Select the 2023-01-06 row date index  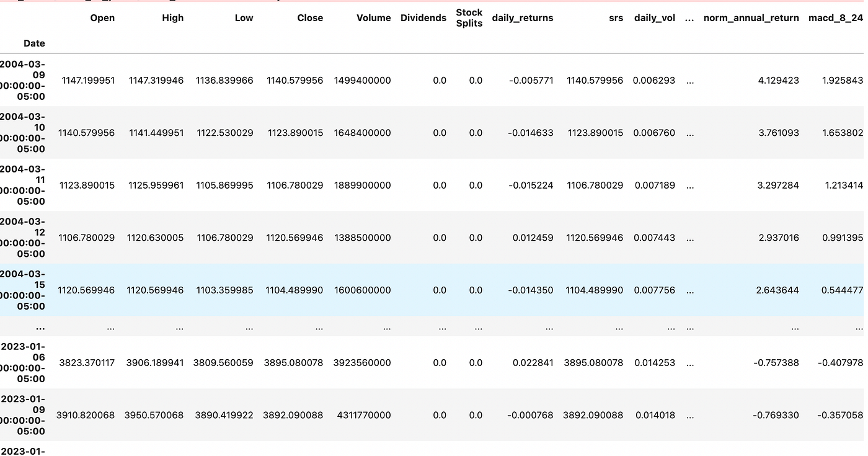point(22,362)
